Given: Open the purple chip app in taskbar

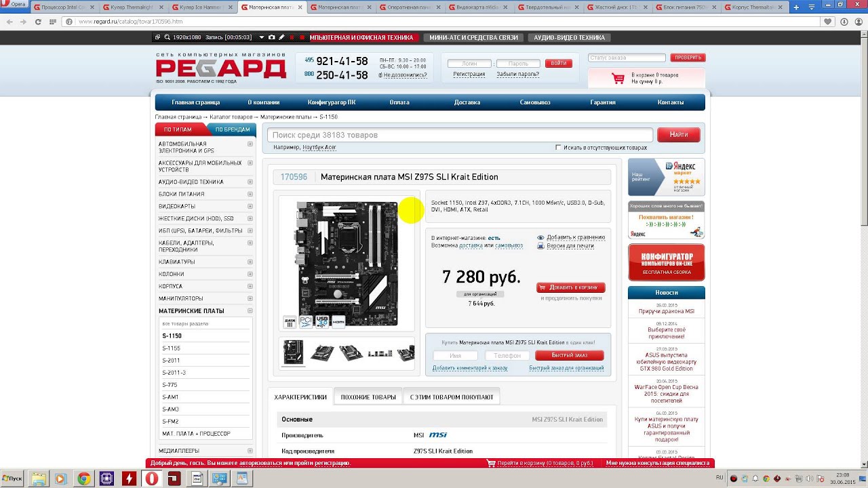Looking at the screenshot, I should [x=106, y=479].
